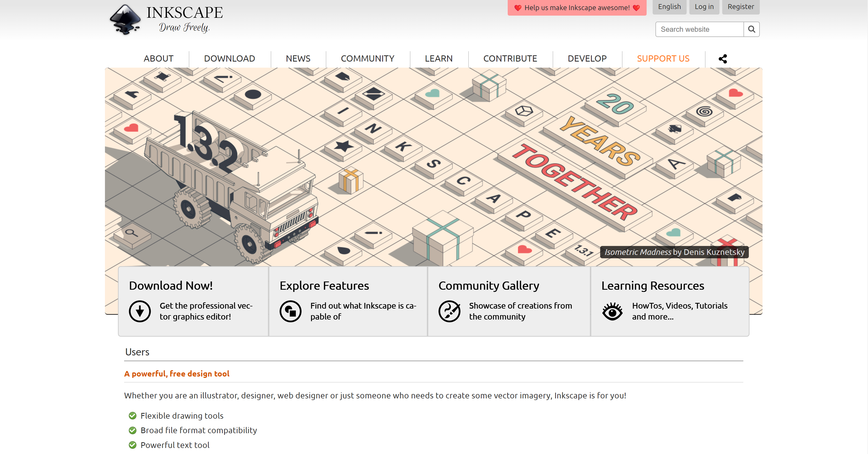Open the Community Gallery heading link

pyautogui.click(x=489, y=286)
